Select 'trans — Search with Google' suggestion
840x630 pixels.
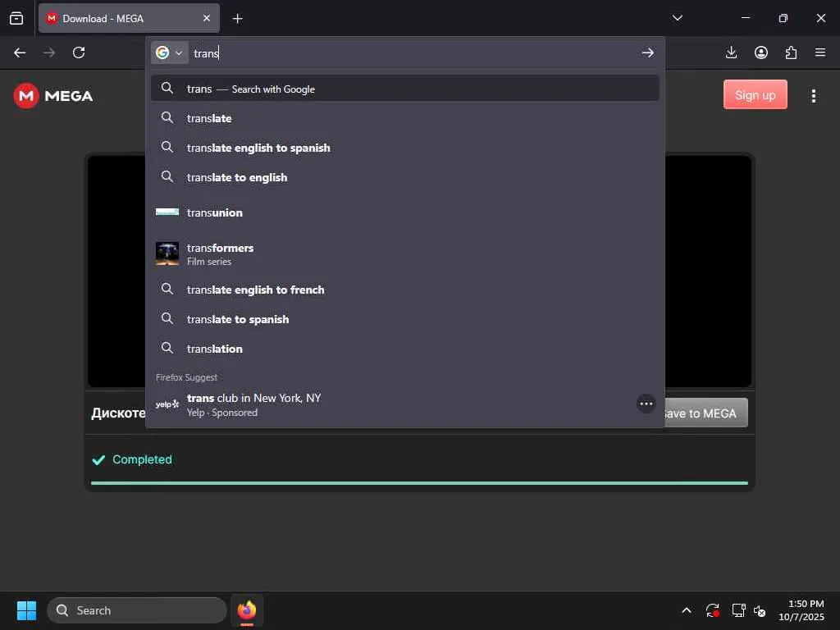tap(405, 89)
